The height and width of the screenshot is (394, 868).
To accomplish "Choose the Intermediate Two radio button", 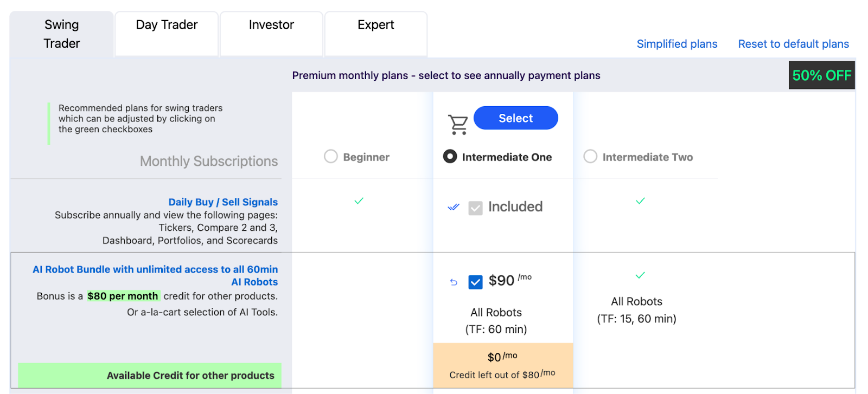I will click(x=590, y=157).
